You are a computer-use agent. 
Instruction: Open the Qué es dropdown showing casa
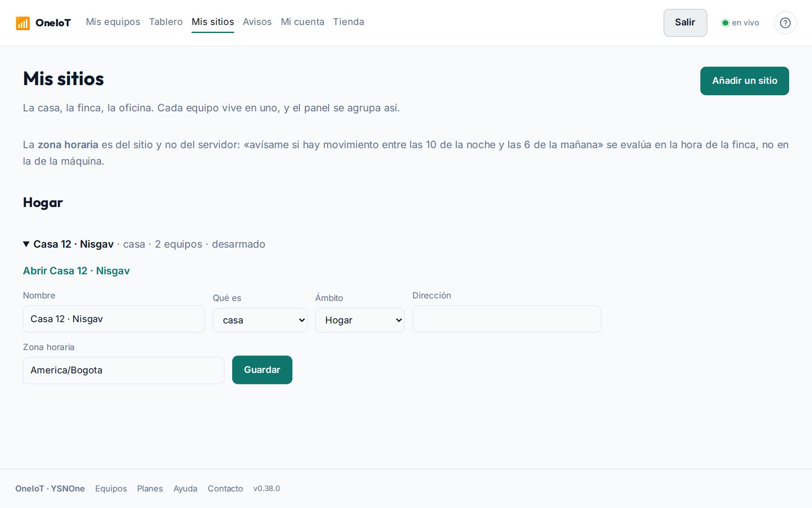tap(260, 320)
